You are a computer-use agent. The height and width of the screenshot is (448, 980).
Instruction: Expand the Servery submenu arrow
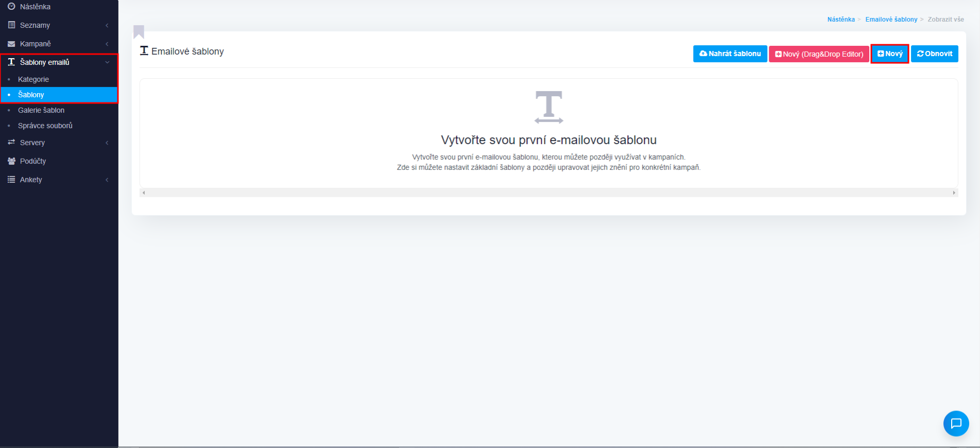point(107,143)
